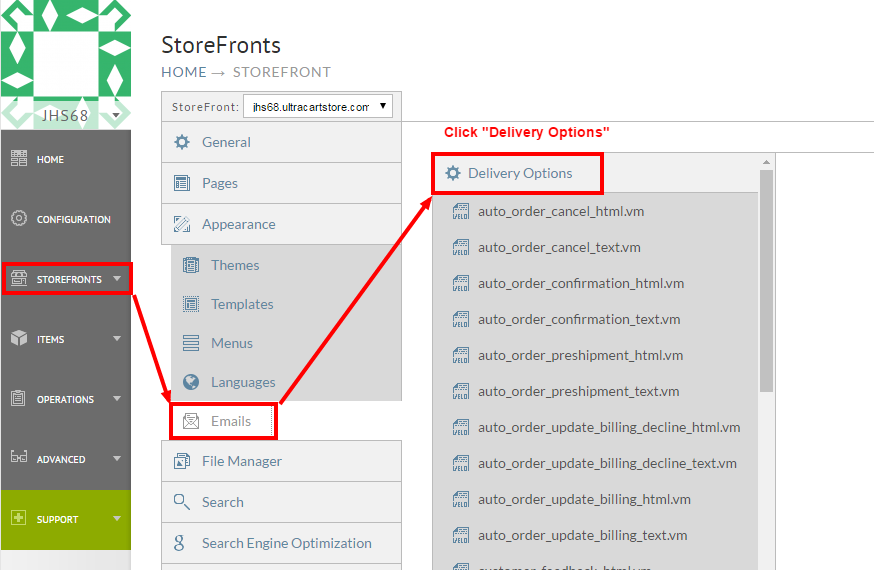Click the Emails envelope icon
Image resolution: width=874 pixels, height=570 pixels.
(x=191, y=421)
